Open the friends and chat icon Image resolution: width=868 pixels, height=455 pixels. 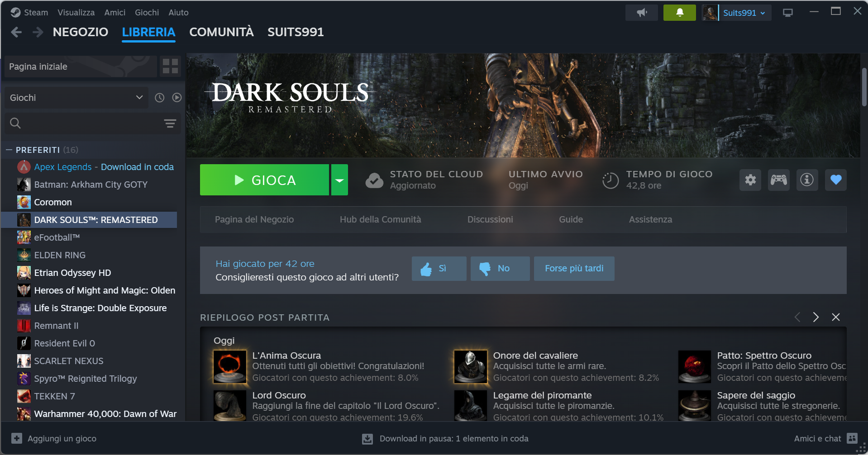pos(852,438)
